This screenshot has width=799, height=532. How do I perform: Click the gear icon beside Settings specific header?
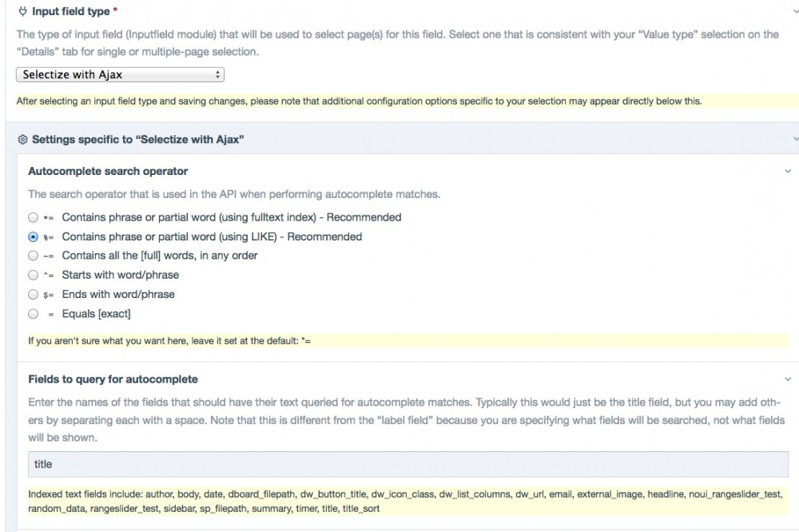pos(22,140)
